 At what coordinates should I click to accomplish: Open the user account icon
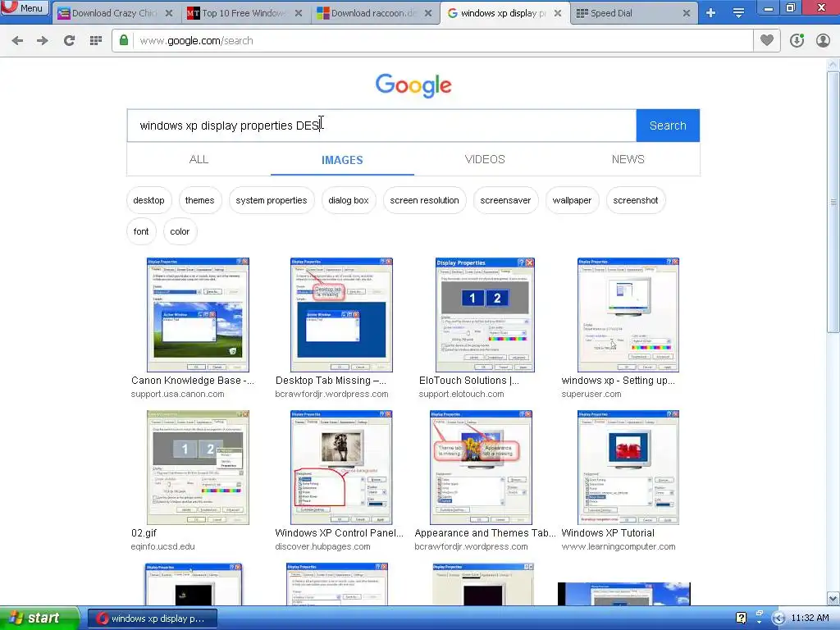tap(823, 41)
